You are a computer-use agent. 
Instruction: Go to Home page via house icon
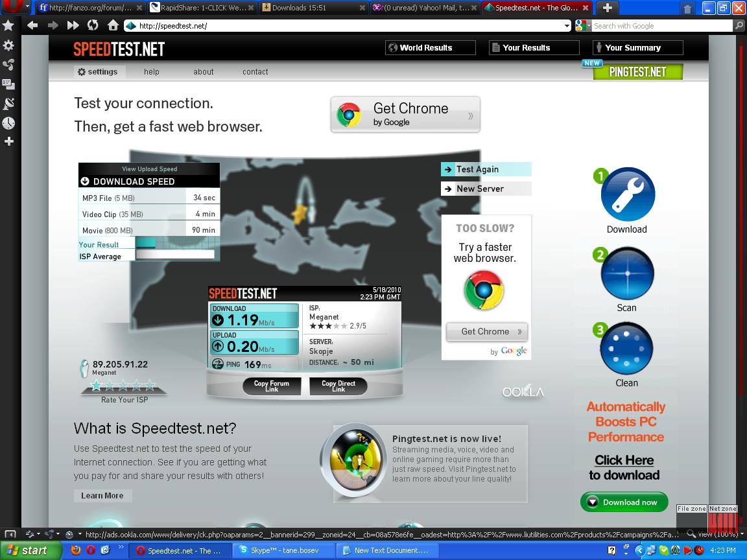tap(113, 25)
